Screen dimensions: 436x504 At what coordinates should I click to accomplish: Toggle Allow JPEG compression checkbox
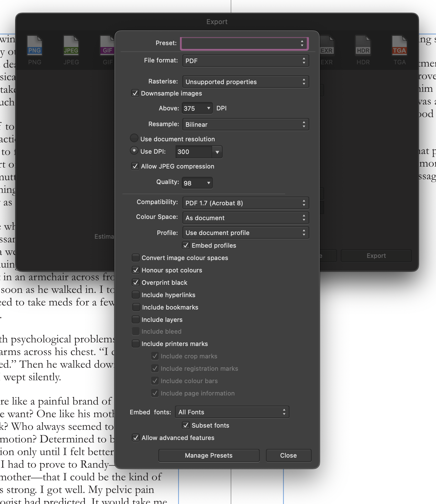[x=135, y=166]
